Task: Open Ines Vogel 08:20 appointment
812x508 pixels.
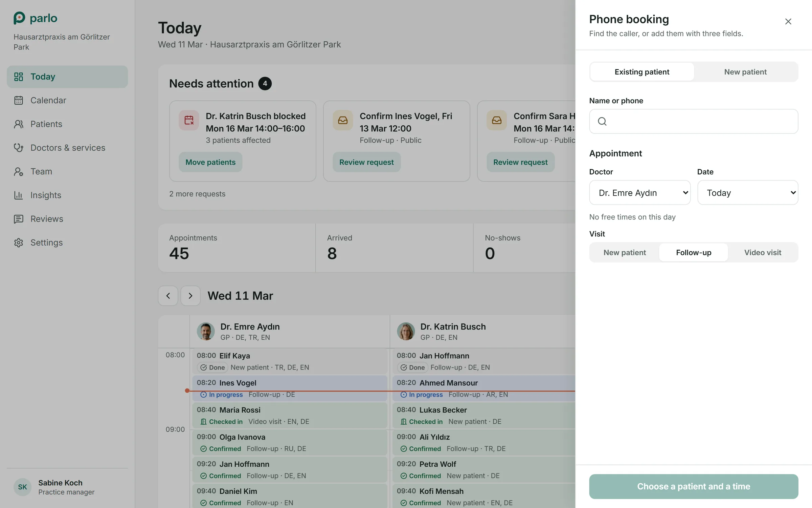Action: coord(290,388)
